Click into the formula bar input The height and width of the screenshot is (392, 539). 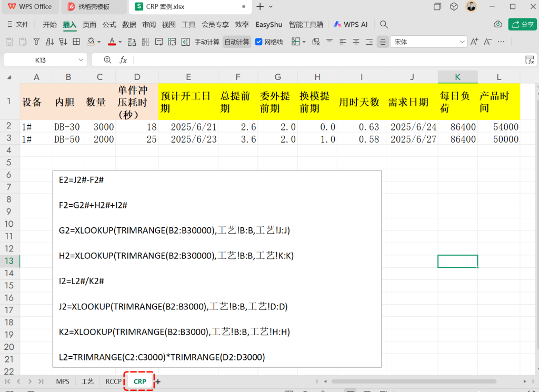328,60
